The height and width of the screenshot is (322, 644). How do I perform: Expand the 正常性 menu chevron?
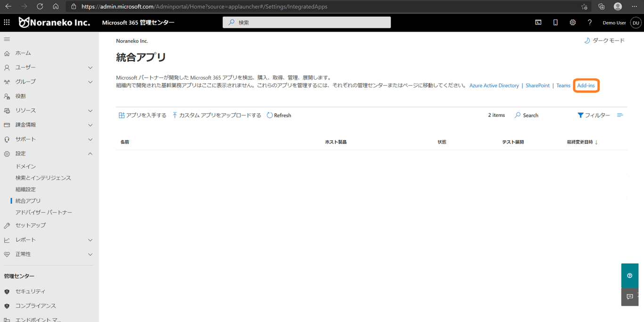90,255
